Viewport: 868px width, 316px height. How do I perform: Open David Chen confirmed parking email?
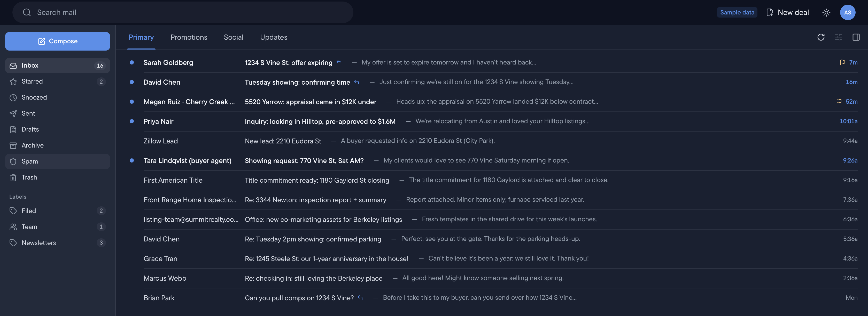point(492,239)
